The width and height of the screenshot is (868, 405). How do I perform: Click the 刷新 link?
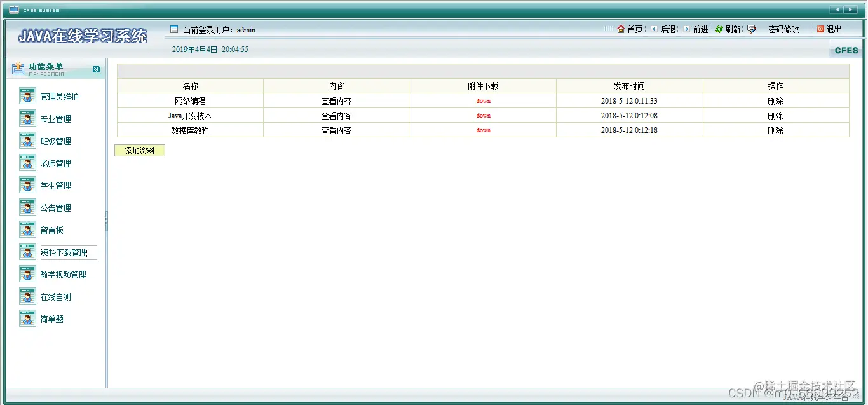(x=733, y=29)
